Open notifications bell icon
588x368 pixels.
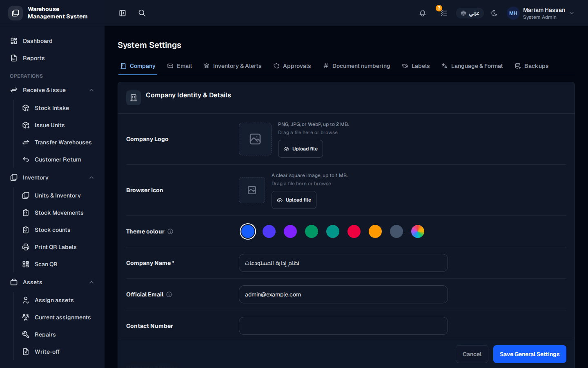pos(423,13)
